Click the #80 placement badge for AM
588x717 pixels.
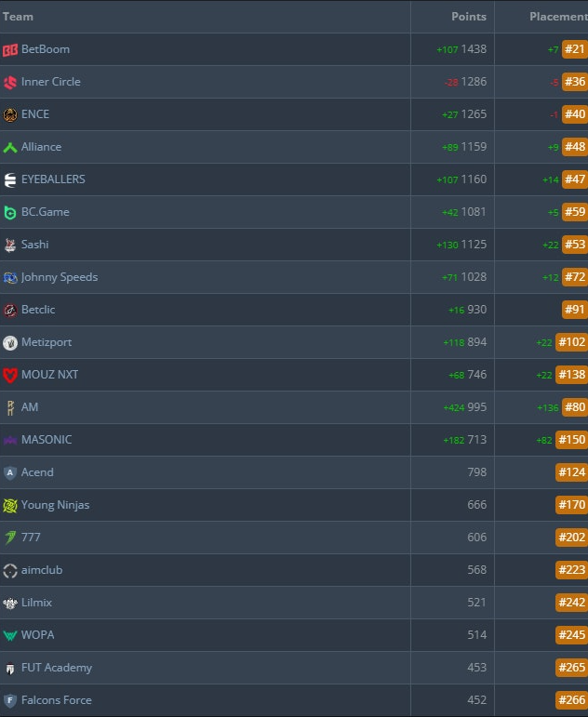pos(575,407)
